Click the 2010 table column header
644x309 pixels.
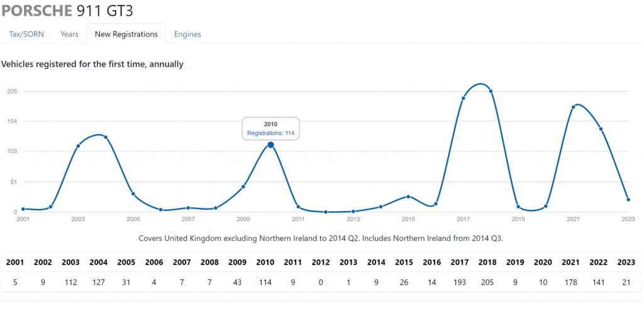coord(265,263)
